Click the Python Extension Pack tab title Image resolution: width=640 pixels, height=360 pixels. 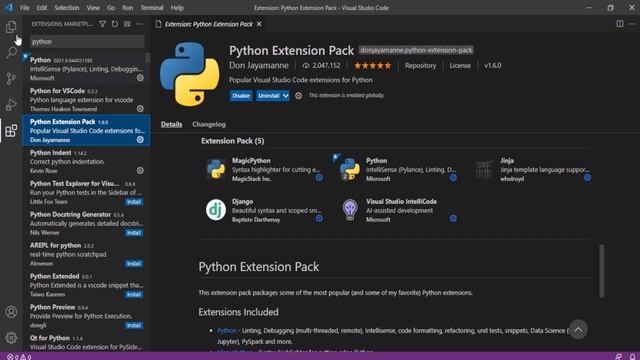[209, 24]
